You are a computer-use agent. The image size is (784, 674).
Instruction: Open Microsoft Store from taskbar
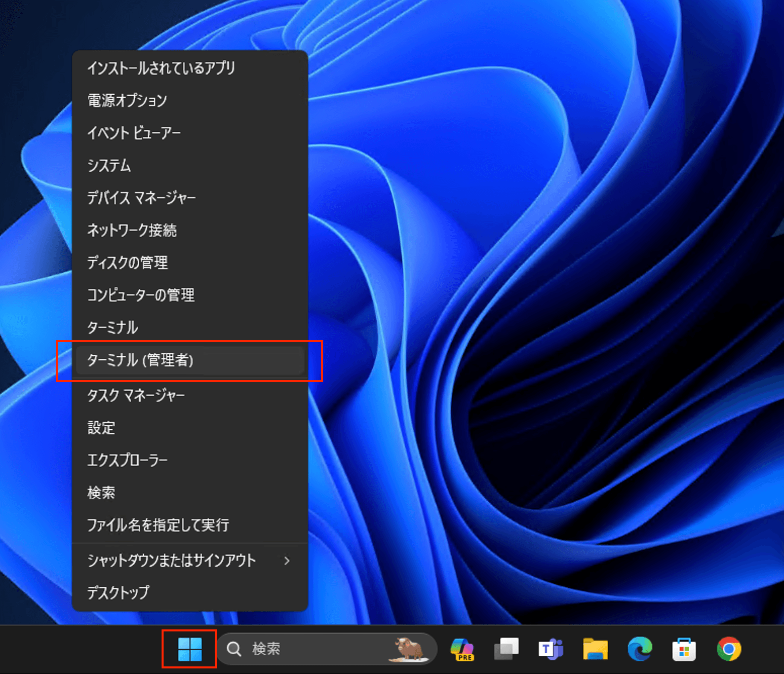(x=684, y=649)
